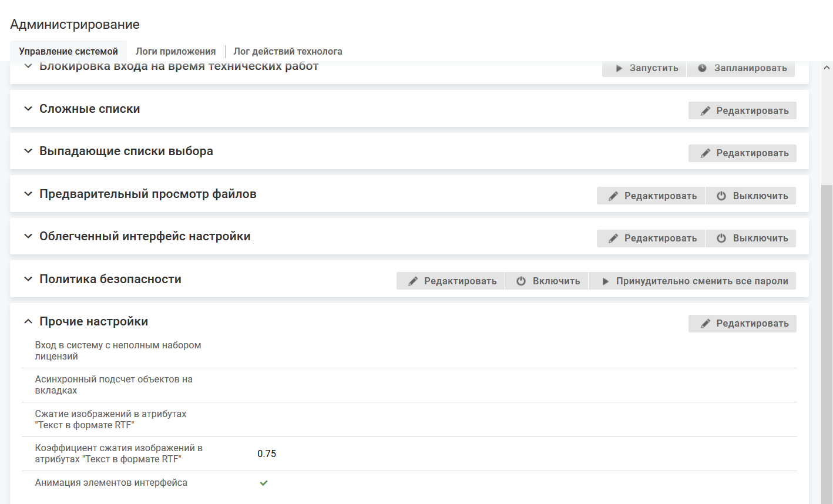The image size is (833, 504).
Task: Click play icon on Запустить button
Action: tap(619, 68)
